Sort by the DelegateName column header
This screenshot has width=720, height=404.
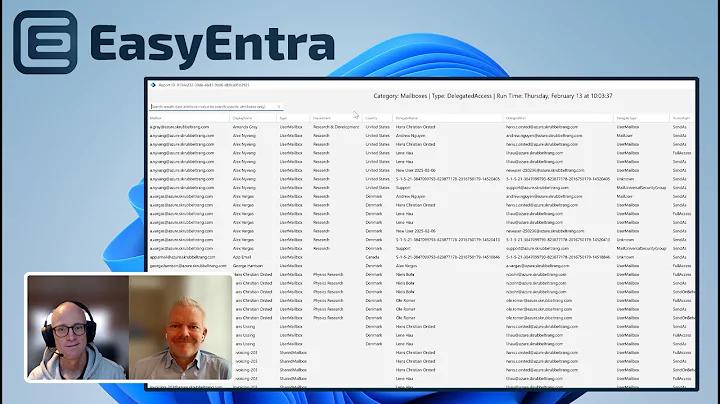(x=407, y=118)
